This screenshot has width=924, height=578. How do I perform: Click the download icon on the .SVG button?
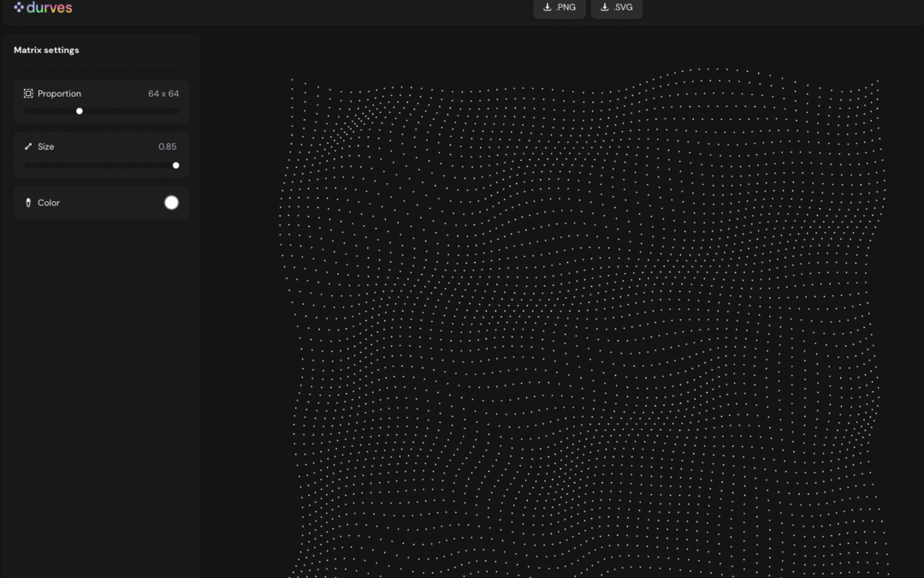605,8
